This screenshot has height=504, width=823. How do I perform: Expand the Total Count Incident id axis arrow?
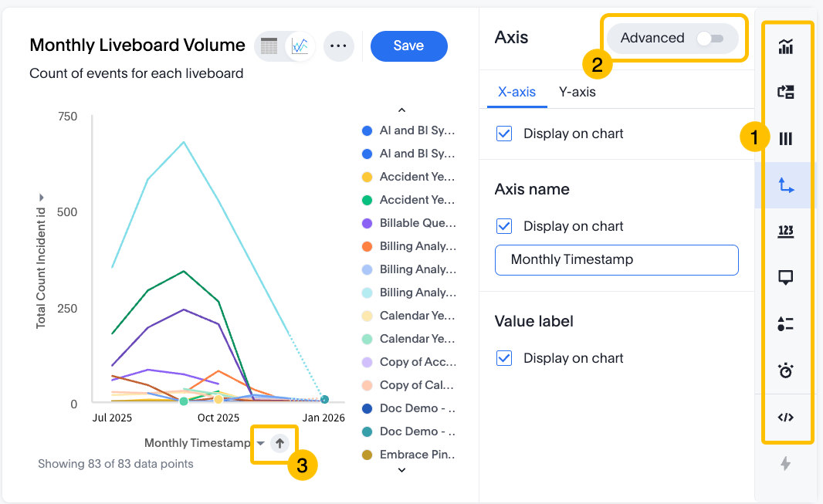(42, 196)
